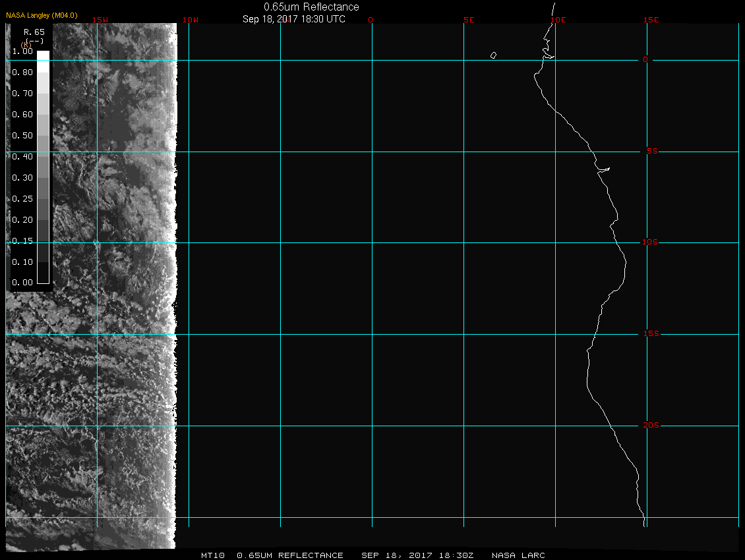Click the 0.80 label on the colorbar
The width and height of the screenshot is (745, 560).
pos(22,72)
